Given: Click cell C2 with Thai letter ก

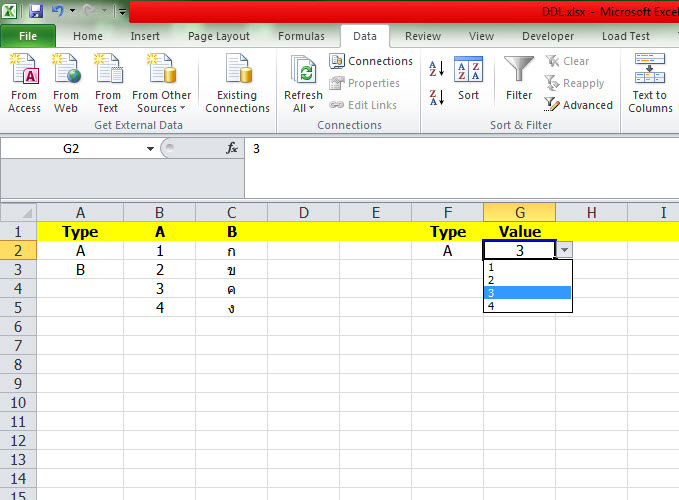Looking at the screenshot, I should [x=232, y=251].
